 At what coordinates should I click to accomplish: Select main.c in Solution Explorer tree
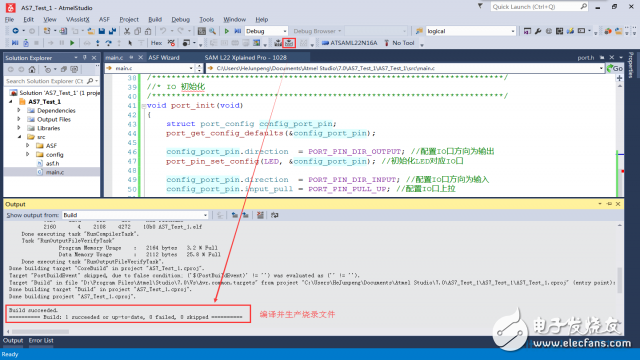(55, 172)
